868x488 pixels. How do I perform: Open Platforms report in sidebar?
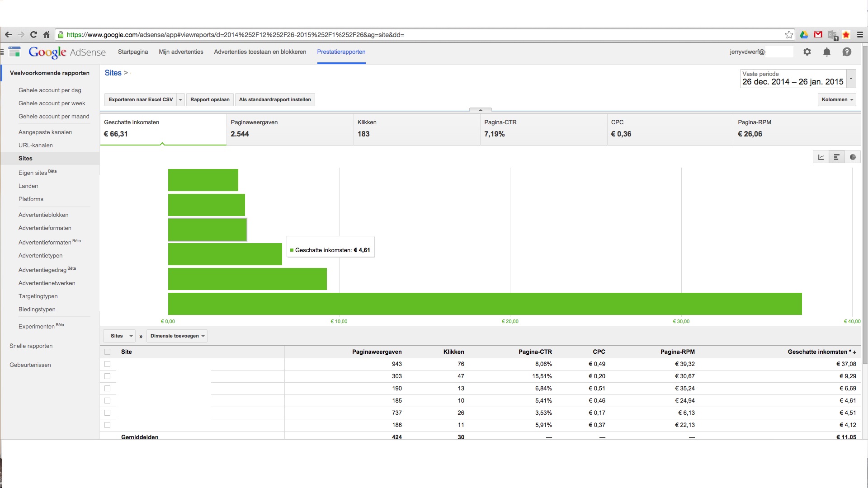(x=31, y=199)
